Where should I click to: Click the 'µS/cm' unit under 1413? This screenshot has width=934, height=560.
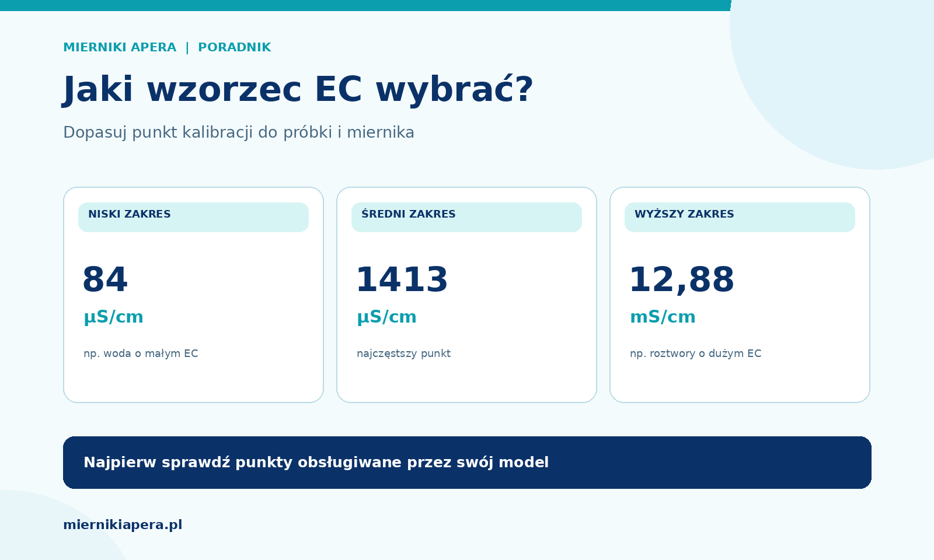tap(386, 317)
